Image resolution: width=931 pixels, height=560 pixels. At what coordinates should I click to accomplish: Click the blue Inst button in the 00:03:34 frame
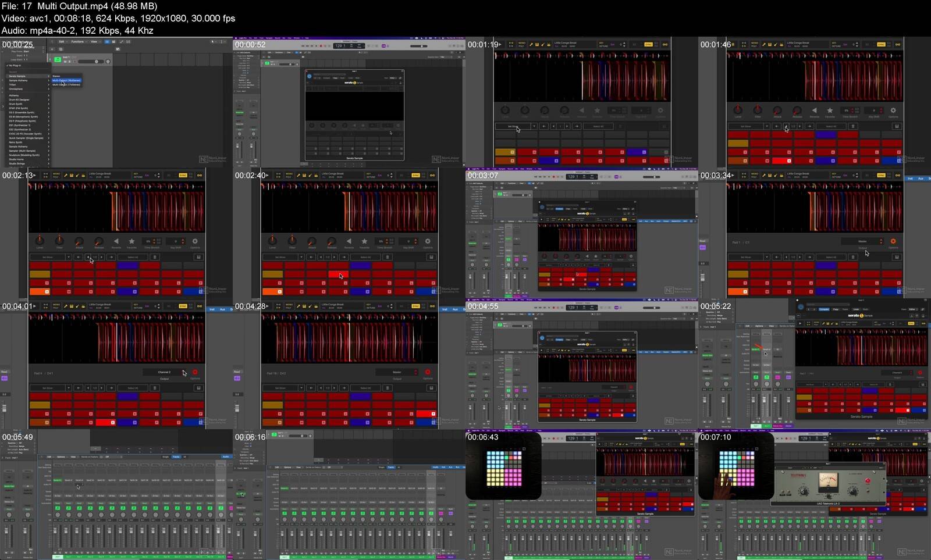coord(911,179)
